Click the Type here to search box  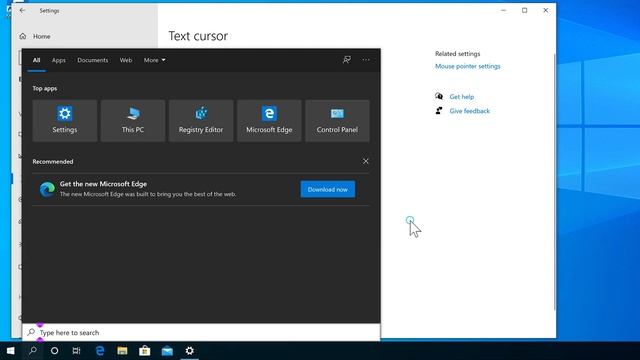tap(201, 333)
